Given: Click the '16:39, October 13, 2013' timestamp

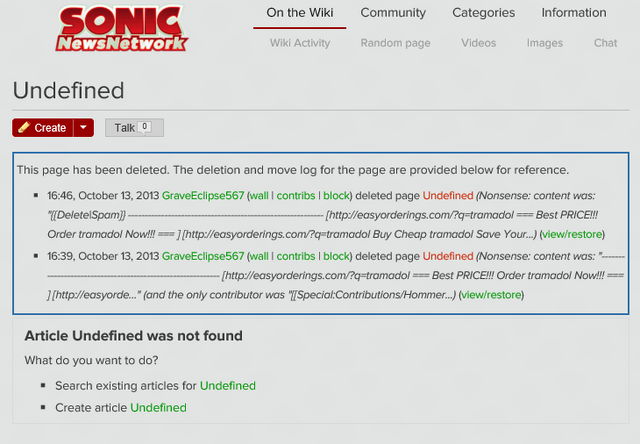Looking at the screenshot, I should coord(103,256).
